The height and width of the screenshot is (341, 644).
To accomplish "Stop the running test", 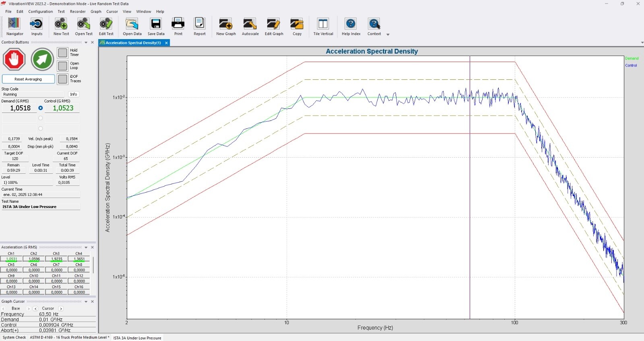I will point(14,59).
